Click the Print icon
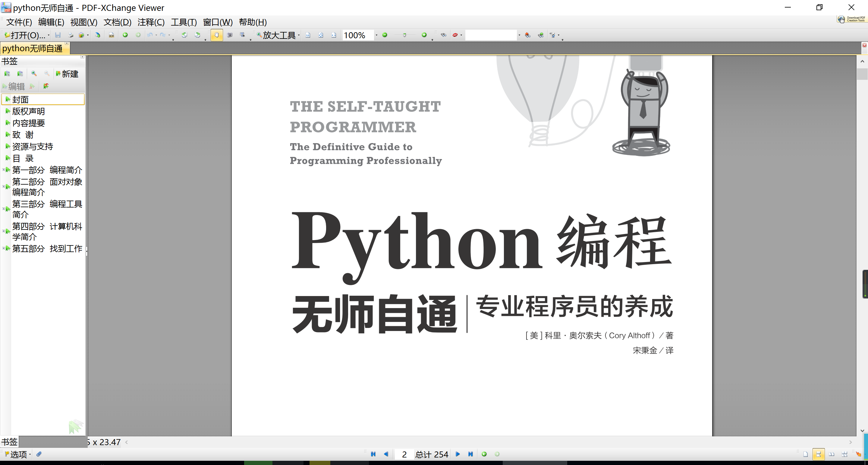The width and height of the screenshot is (868, 465). (71, 35)
